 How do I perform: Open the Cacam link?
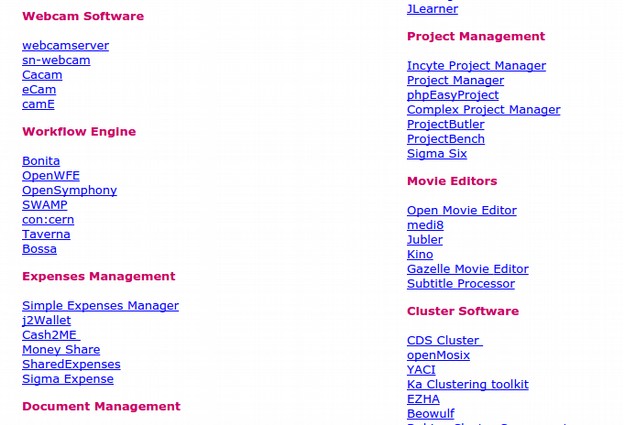(x=42, y=75)
